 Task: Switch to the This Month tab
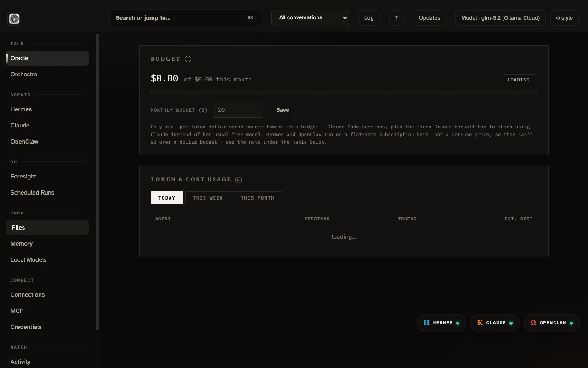pyautogui.click(x=257, y=198)
